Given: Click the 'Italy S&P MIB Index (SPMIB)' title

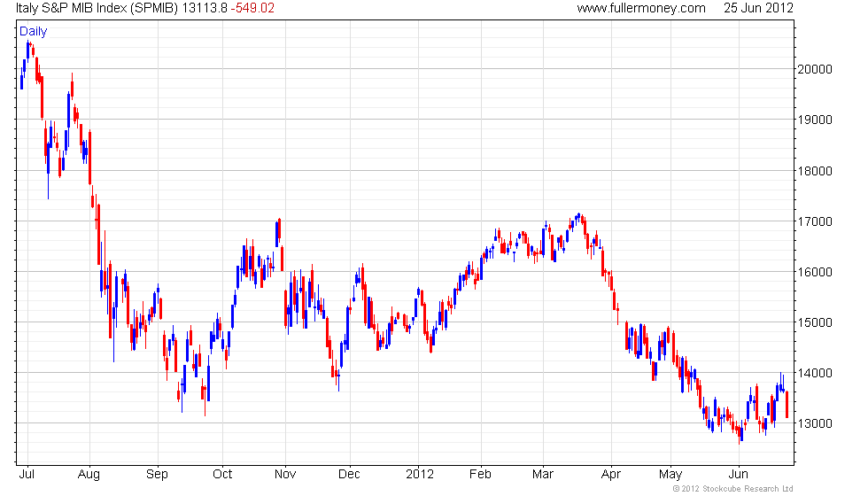Looking at the screenshot, I should coord(97,8).
